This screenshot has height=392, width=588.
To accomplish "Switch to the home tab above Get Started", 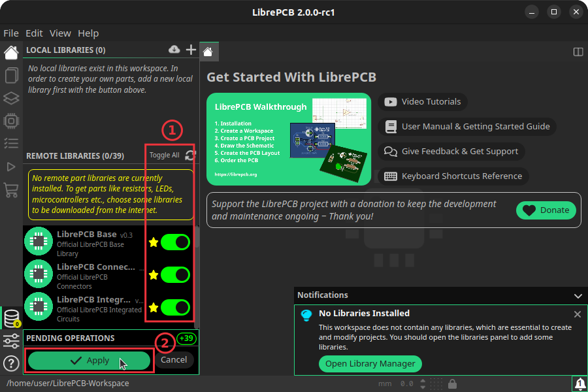I will [208, 50].
